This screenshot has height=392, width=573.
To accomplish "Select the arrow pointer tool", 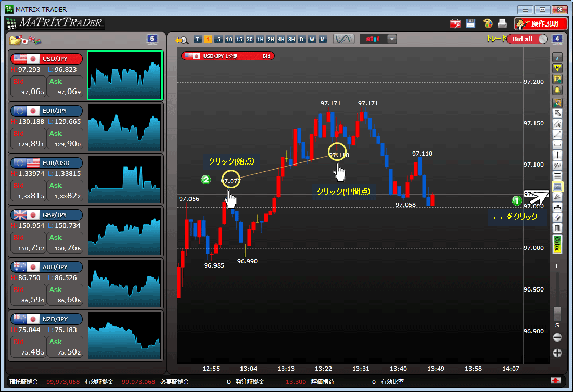I will point(557,113).
